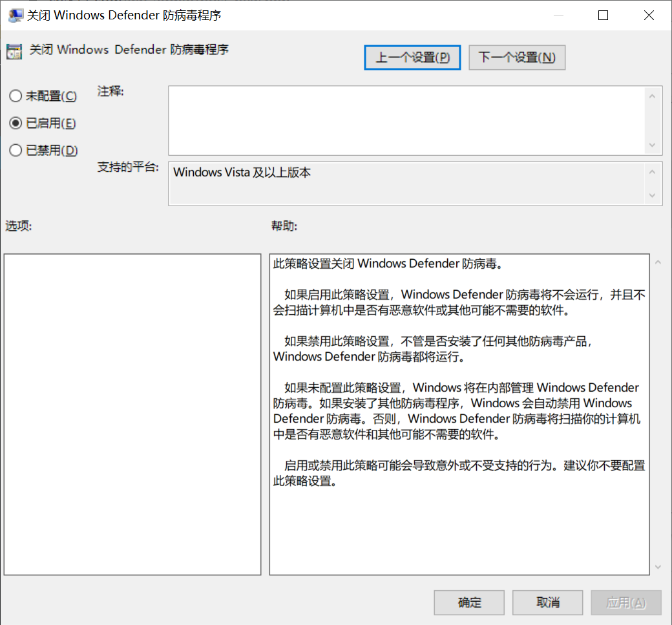The height and width of the screenshot is (625, 672).
Task: Click the help text '此策略设置关闭 Windows Defender 防病毒'
Action: [x=388, y=263]
